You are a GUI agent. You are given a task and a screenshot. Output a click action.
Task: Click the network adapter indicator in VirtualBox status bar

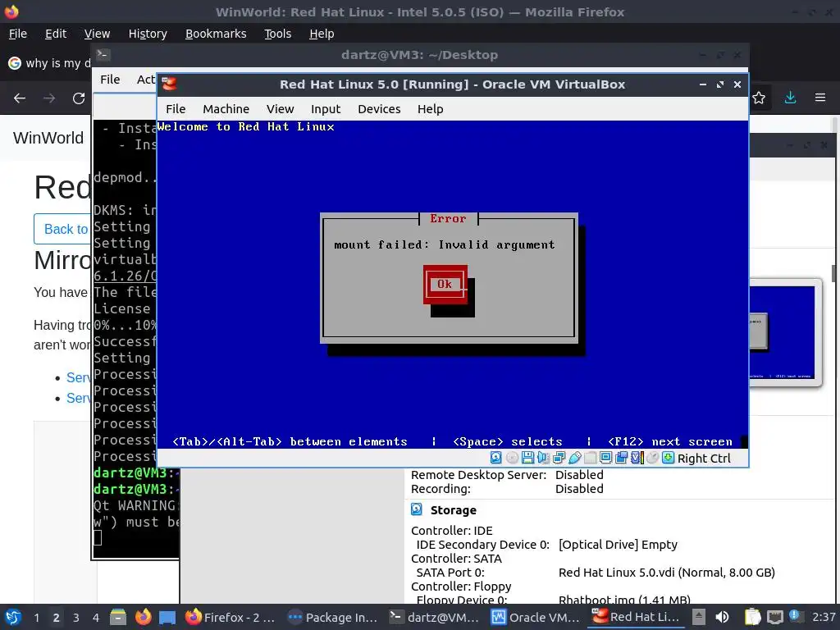pyautogui.click(x=559, y=458)
